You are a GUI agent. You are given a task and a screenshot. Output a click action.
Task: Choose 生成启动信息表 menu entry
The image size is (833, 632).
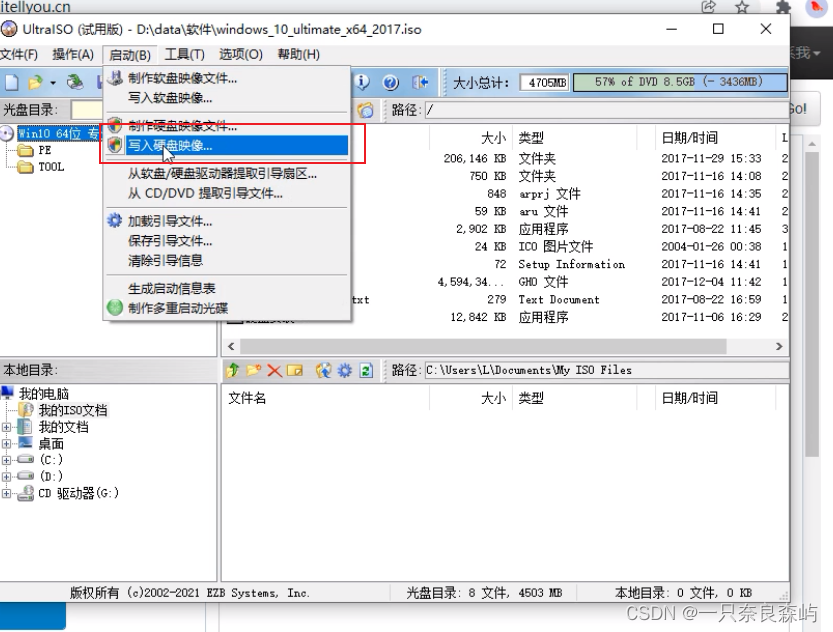click(x=227, y=289)
